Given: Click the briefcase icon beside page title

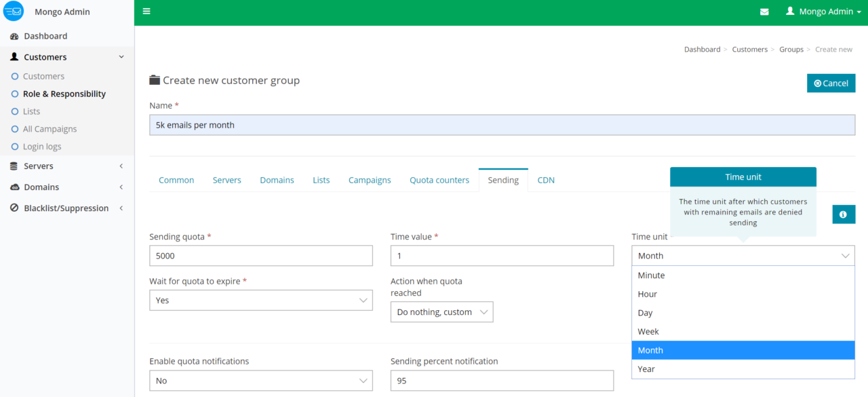Looking at the screenshot, I should (x=155, y=79).
